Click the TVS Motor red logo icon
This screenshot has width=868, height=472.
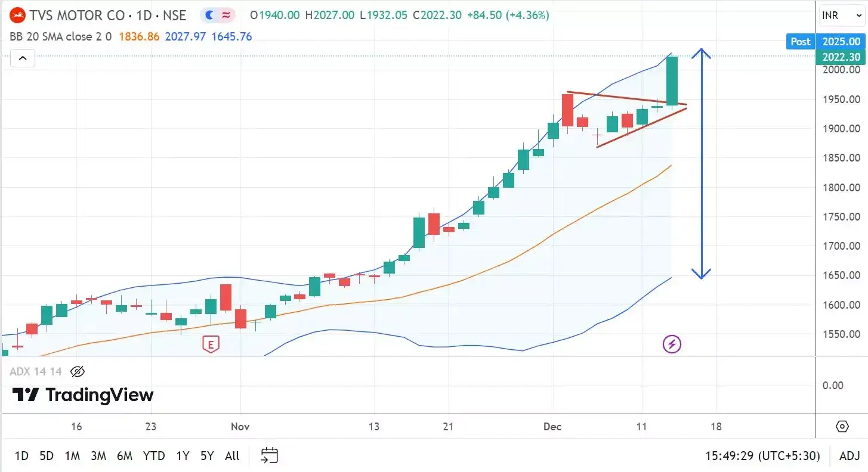(x=18, y=15)
